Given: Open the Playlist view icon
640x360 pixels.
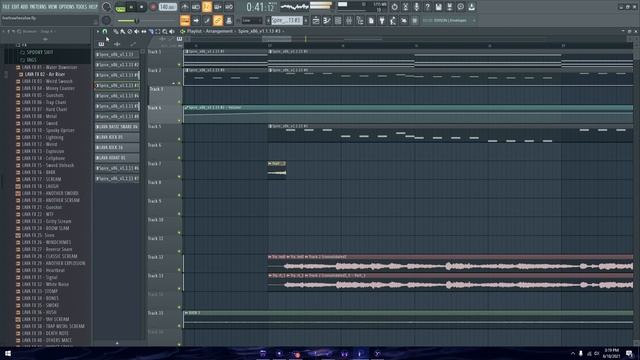Looking at the screenshot, I should [x=316, y=20].
